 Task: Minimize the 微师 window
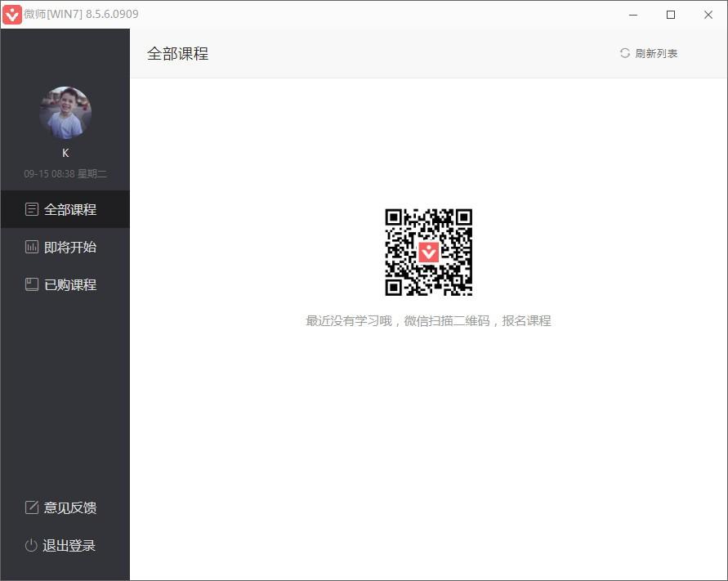(633, 15)
